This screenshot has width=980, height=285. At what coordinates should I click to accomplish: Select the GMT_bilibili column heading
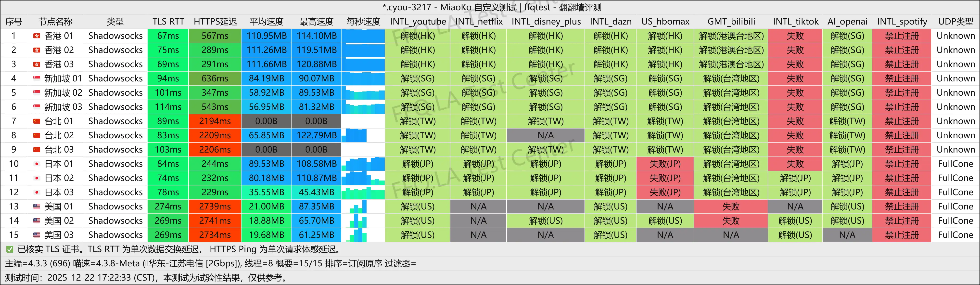point(731,22)
